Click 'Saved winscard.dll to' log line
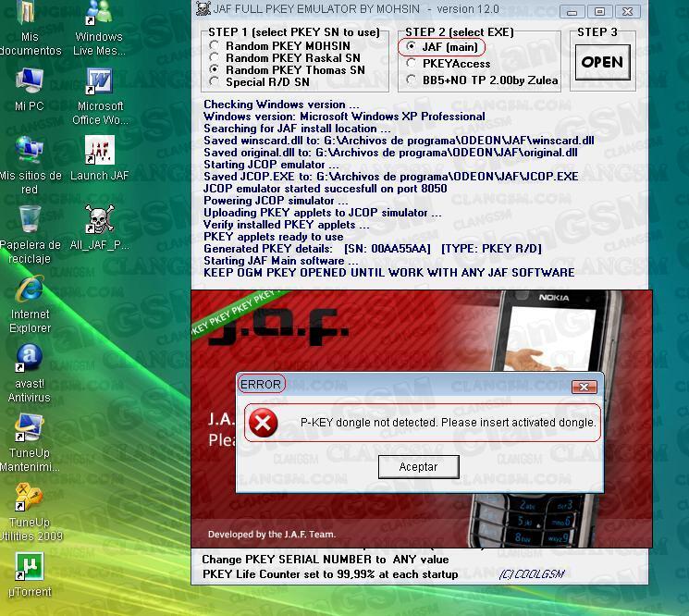The width and height of the screenshot is (689, 616). coord(399,141)
